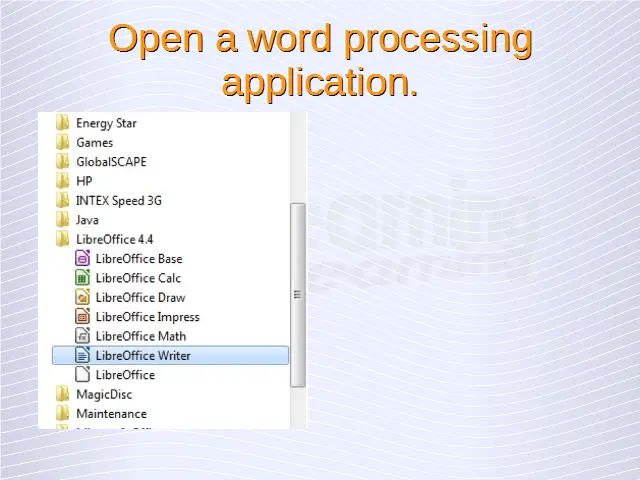
Task: Click the LibreOffice Draw icon
Action: (x=83, y=297)
